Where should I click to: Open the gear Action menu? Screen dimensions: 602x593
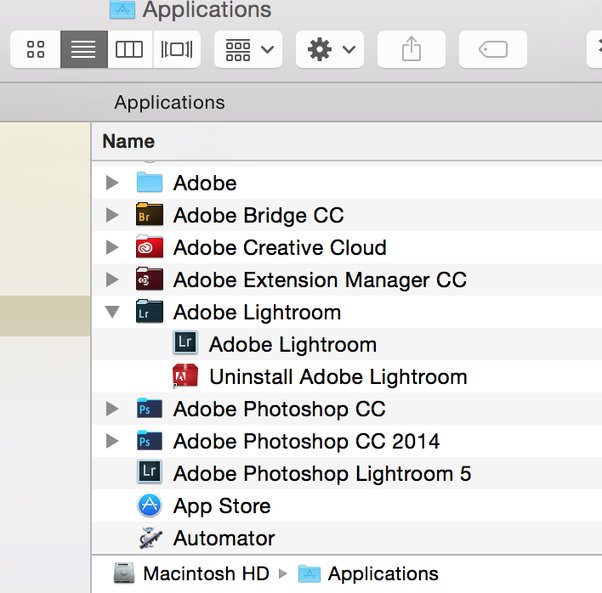[x=330, y=49]
